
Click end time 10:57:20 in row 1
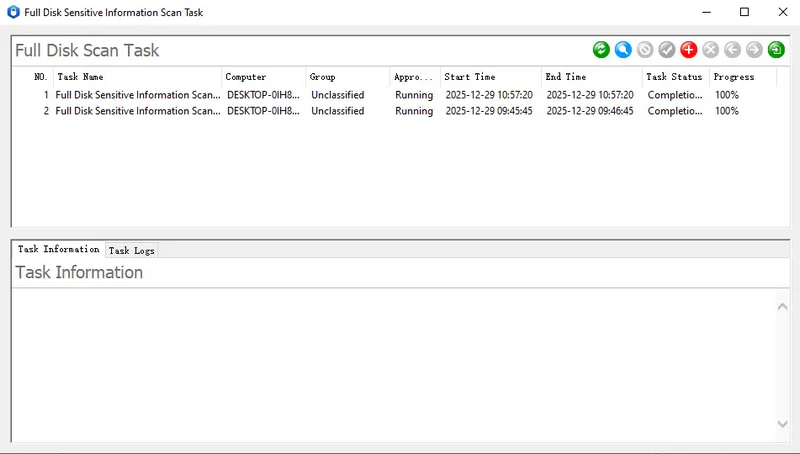(x=590, y=95)
